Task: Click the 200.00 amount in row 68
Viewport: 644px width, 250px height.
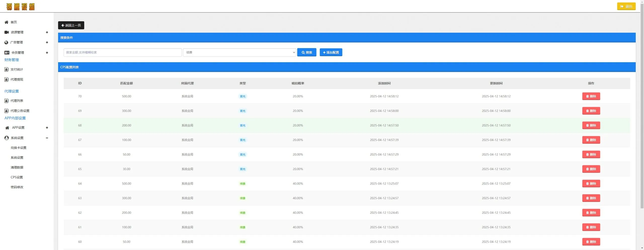Action: 127,125
